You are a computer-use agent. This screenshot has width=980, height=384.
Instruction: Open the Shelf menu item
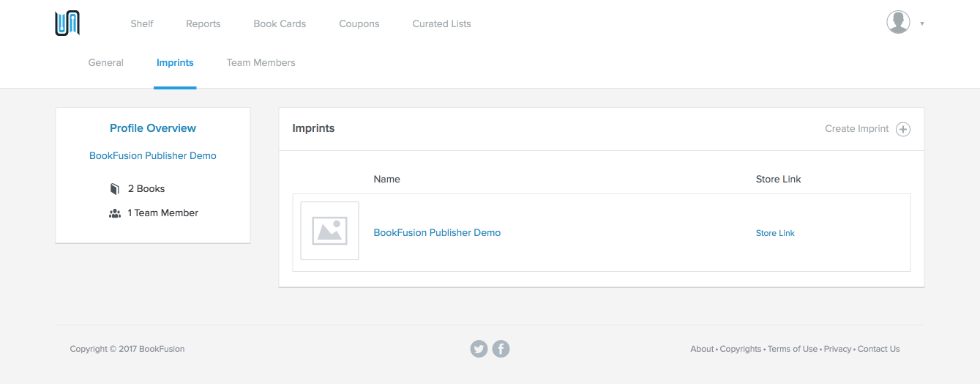point(142,23)
